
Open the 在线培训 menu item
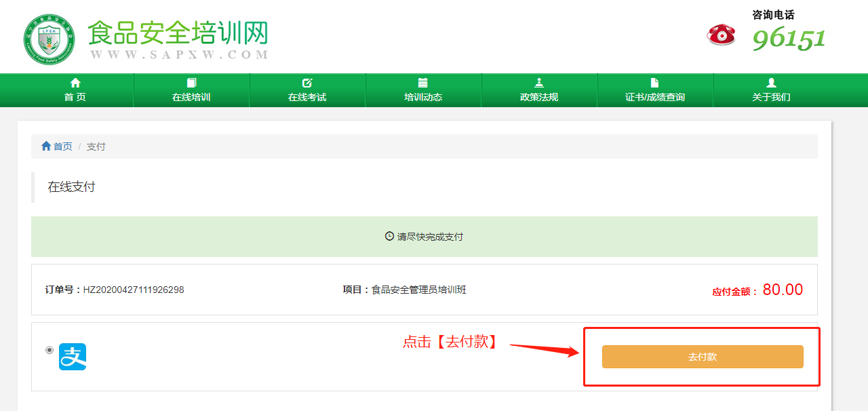coord(191,90)
